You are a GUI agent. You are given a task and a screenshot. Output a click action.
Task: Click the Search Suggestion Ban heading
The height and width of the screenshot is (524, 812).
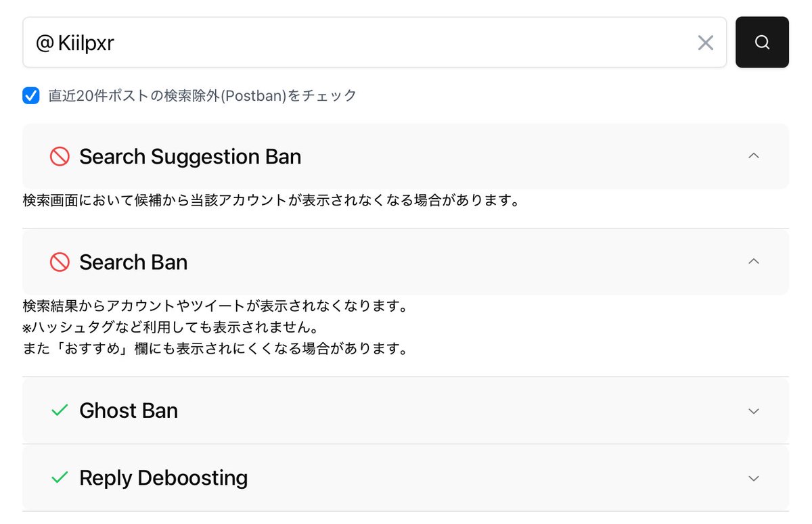tap(190, 157)
